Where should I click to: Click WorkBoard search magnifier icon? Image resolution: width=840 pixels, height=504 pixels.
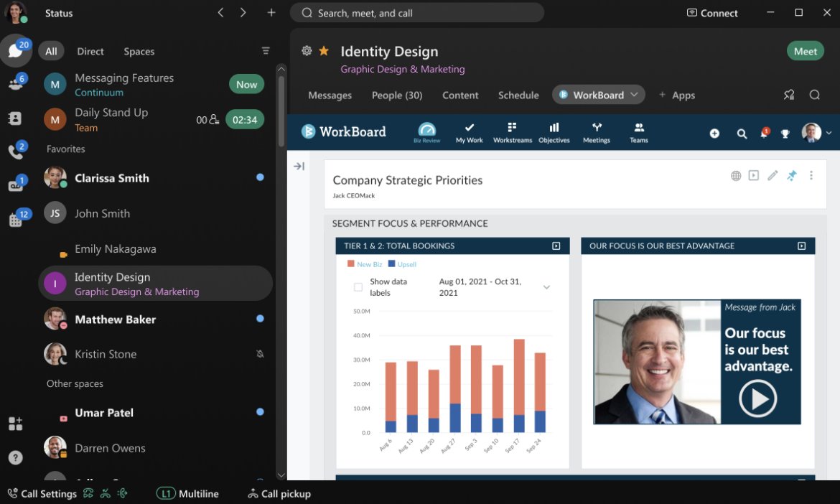(742, 134)
